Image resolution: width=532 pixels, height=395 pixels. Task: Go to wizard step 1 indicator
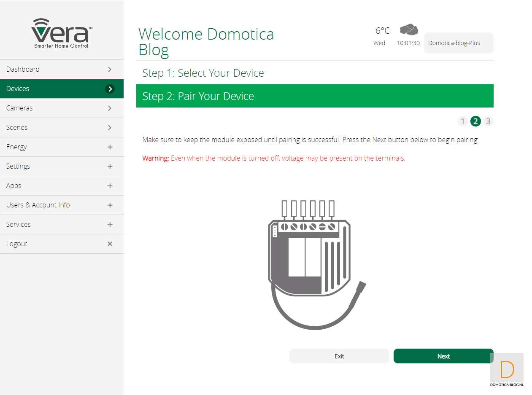[463, 121]
